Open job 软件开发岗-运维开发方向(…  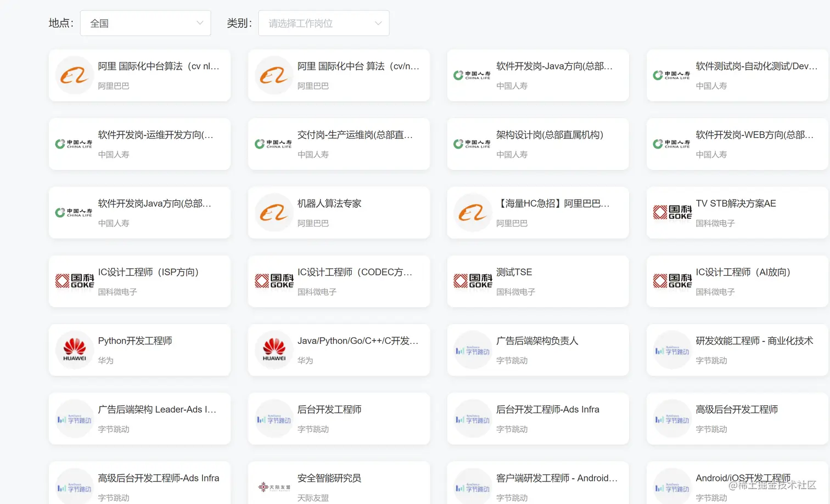(155, 135)
